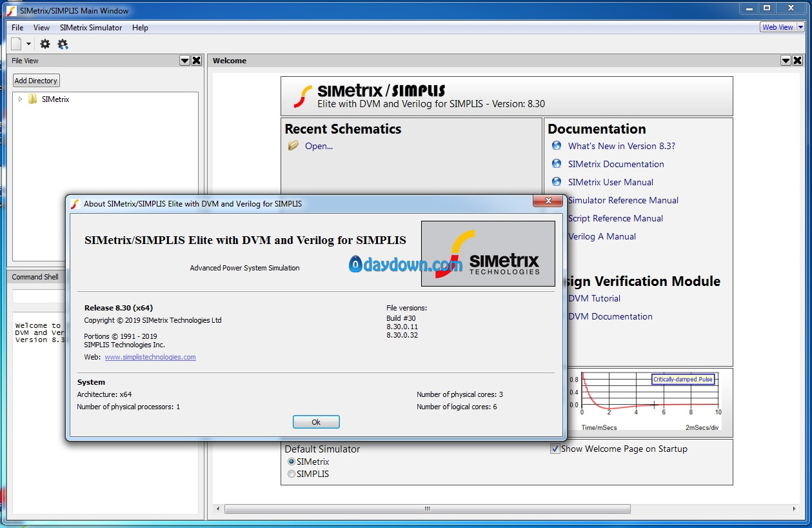Open www.simplistechnologies.com link in About dialog
This screenshot has width=812, height=528.
pyautogui.click(x=150, y=357)
